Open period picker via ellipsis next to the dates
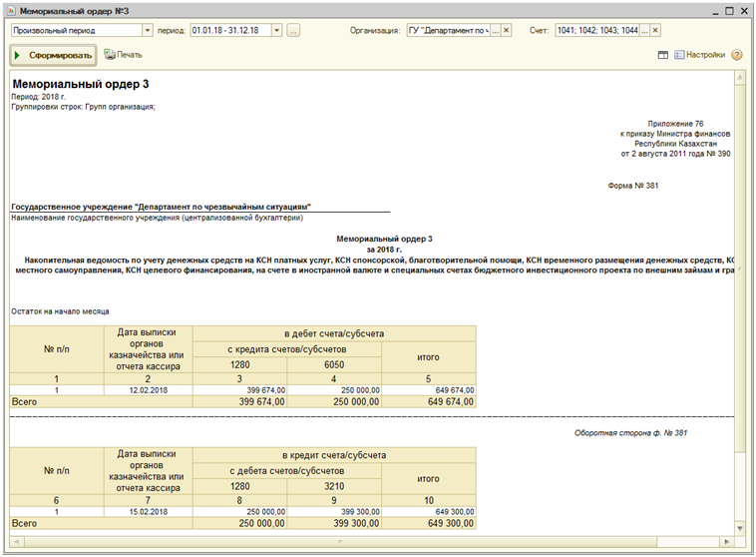Viewport: 756px width, 557px height. coord(293,31)
